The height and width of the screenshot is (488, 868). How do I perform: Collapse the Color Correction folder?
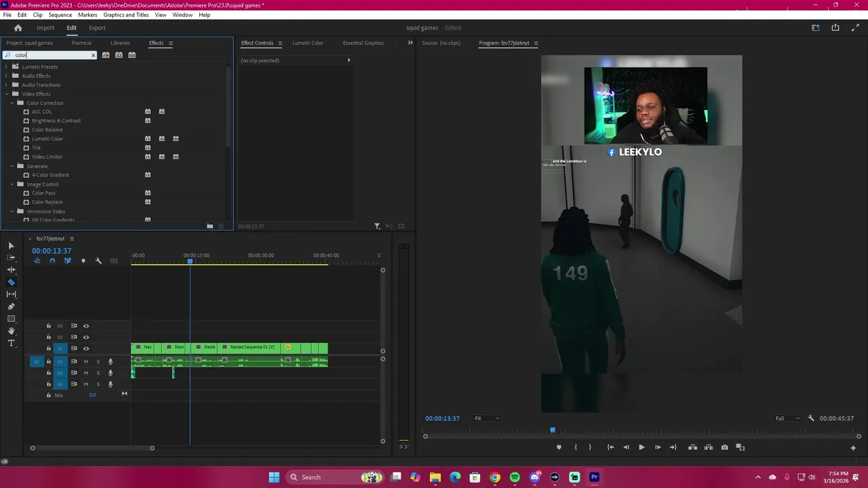12,103
